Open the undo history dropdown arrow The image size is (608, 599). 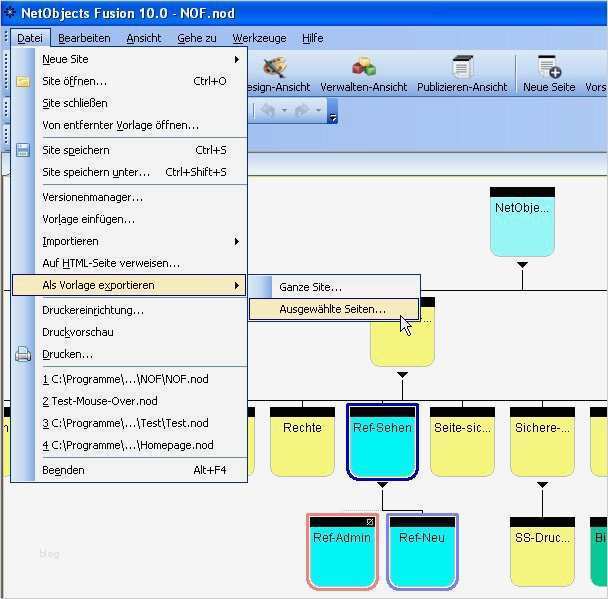[284, 110]
